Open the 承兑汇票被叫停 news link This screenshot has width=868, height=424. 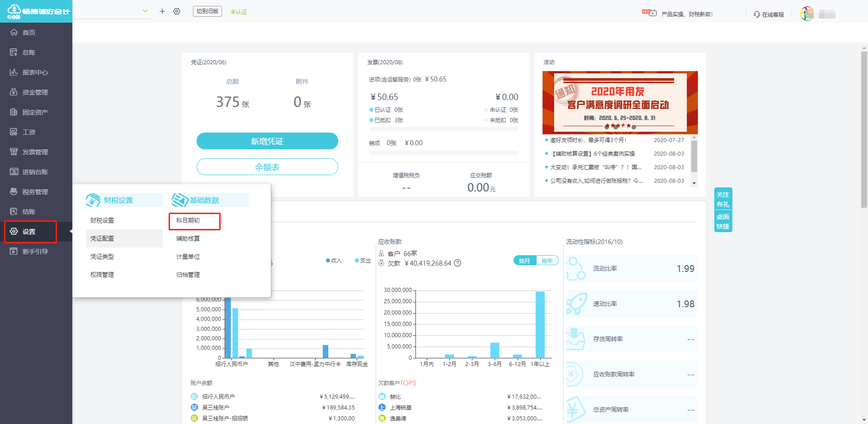[x=596, y=167]
